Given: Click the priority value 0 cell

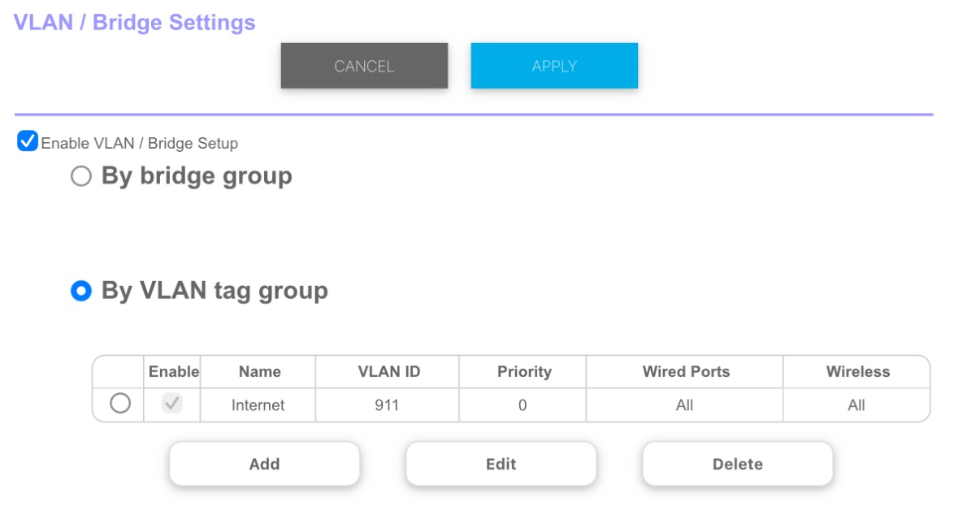Looking at the screenshot, I should (x=523, y=405).
